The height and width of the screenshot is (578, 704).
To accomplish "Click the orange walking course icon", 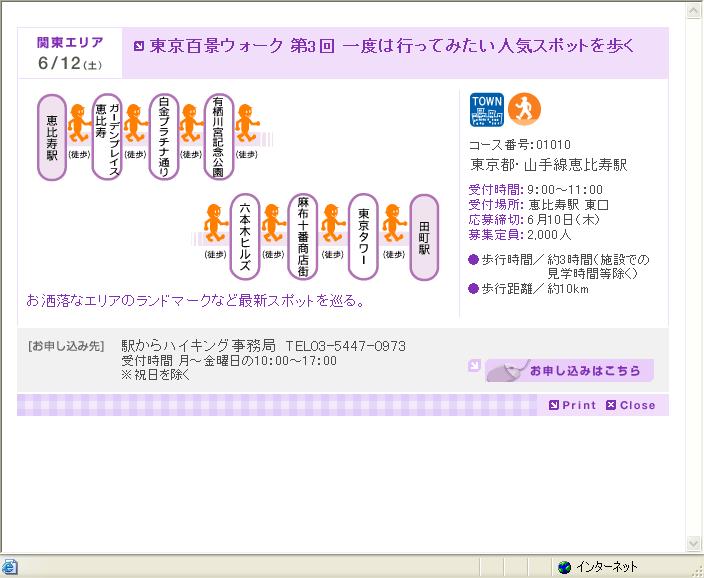I will (x=524, y=109).
